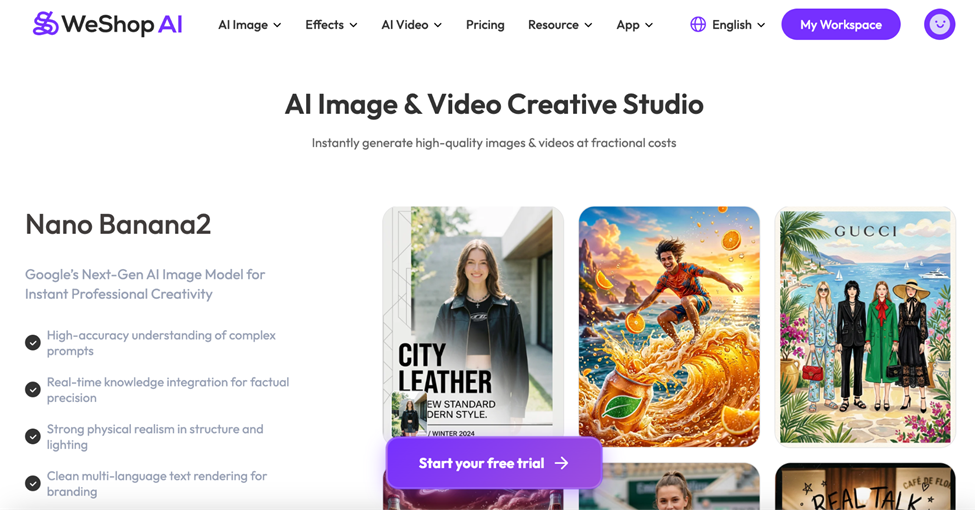Click checkmark icon beside Strong physical realism

[33, 437]
